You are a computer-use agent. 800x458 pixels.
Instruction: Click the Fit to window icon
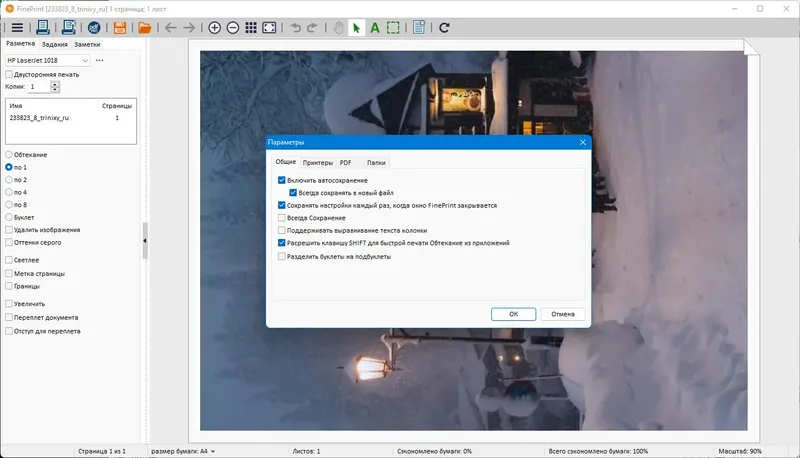point(269,28)
